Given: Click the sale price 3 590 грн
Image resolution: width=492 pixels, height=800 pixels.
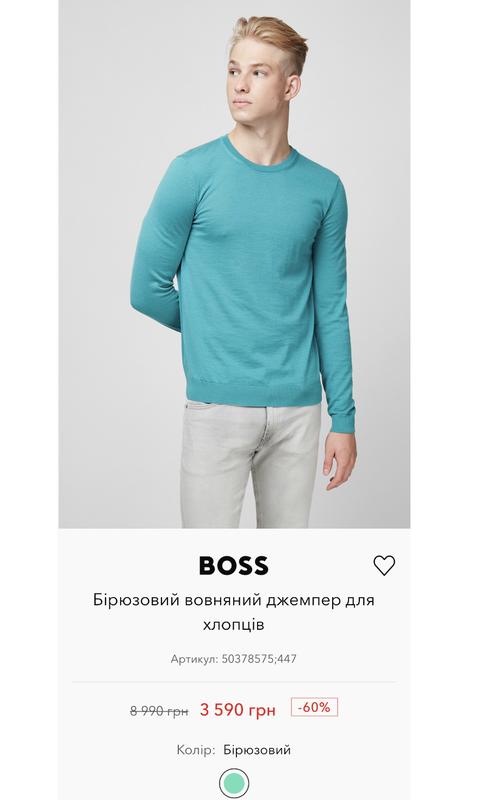Looking at the screenshot, I should pos(238,710).
